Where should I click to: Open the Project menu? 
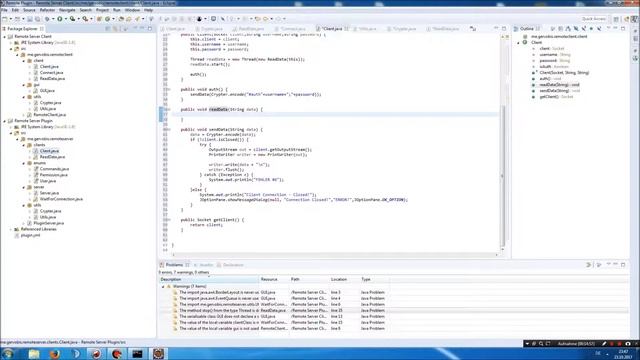pos(102,10)
